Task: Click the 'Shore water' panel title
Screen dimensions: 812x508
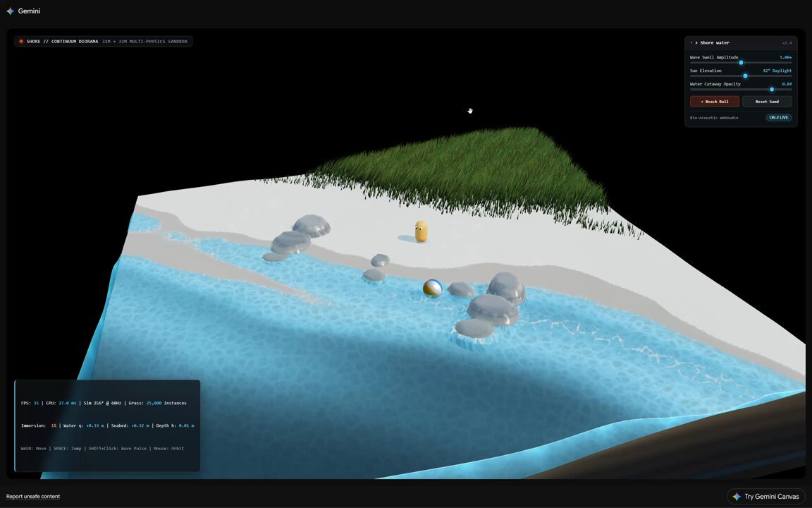Action: [x=715, y=43]
